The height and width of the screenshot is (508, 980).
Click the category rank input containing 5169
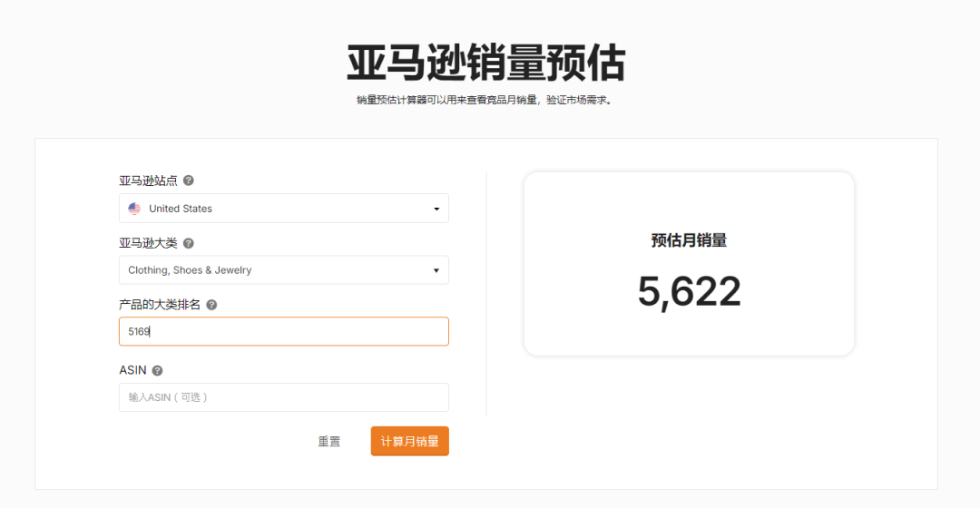click(x=284, y=331)
